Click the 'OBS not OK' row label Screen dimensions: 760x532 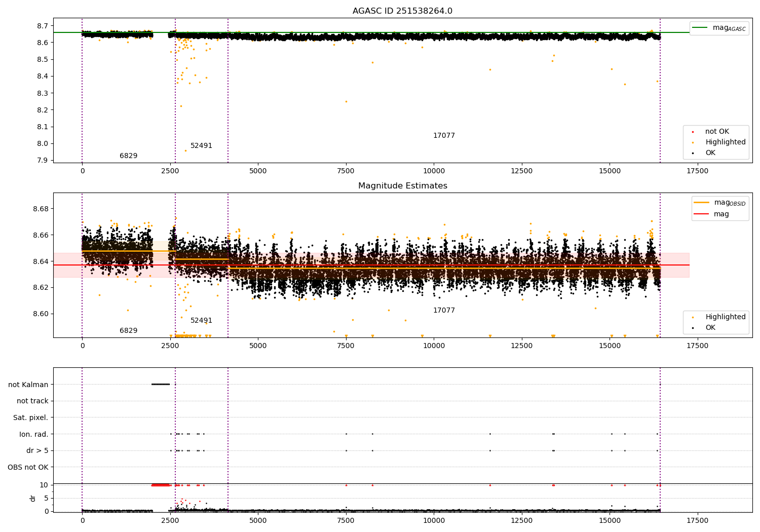(28, 467)
